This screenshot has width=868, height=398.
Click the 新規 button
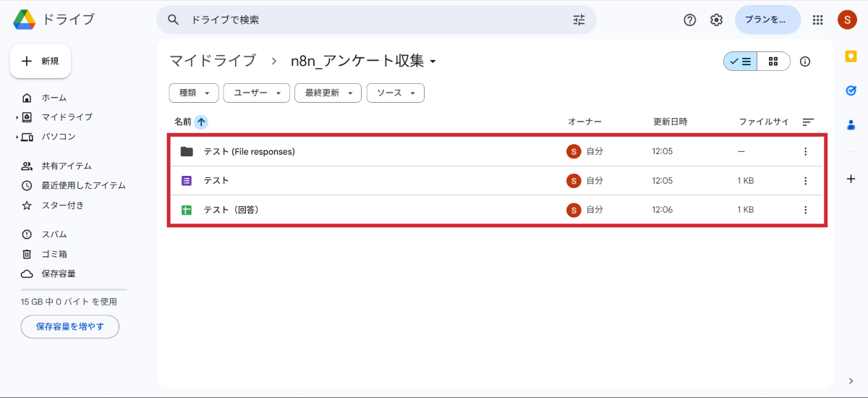click(41, 62)
